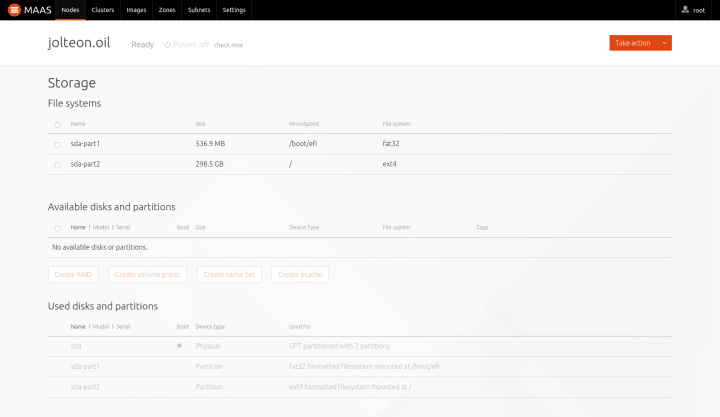
Task: Sort available disks by Model header
Action: pyautogui.click(x=101, y=227)
